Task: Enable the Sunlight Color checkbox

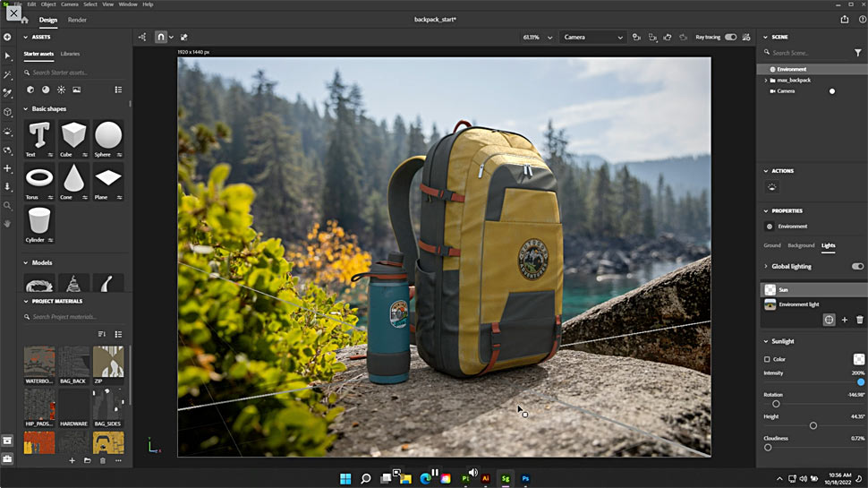Action: point(767,359)
